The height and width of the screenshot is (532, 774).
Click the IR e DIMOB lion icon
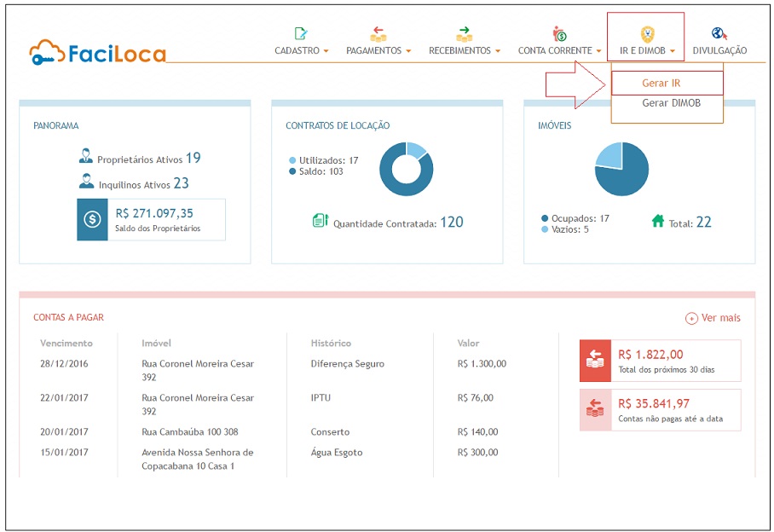coord(647,33)
